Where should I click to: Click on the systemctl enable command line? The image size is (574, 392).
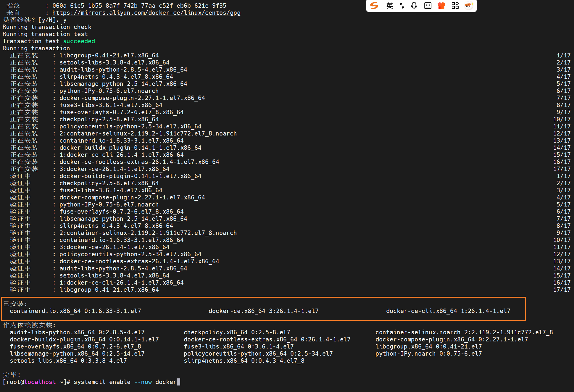click(125, 382)
